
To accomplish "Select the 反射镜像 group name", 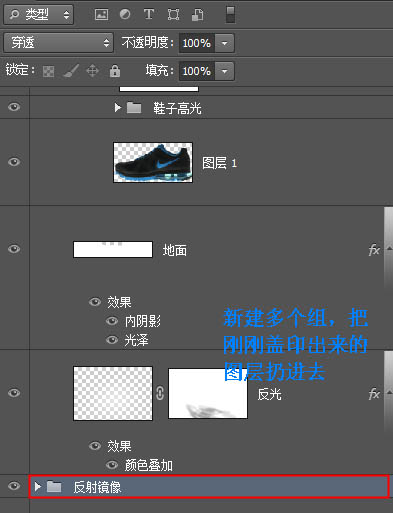I will click(97, 487).
